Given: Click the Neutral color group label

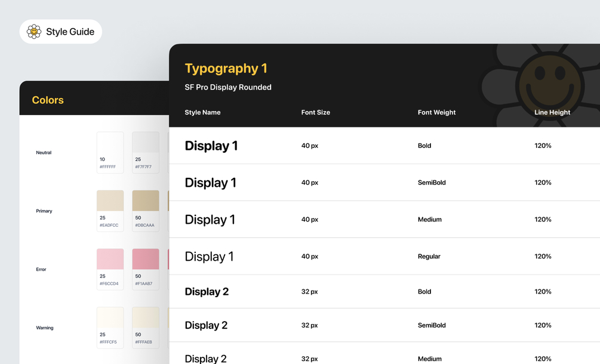Looking at the screenshot, I should (x=44, y=153).
